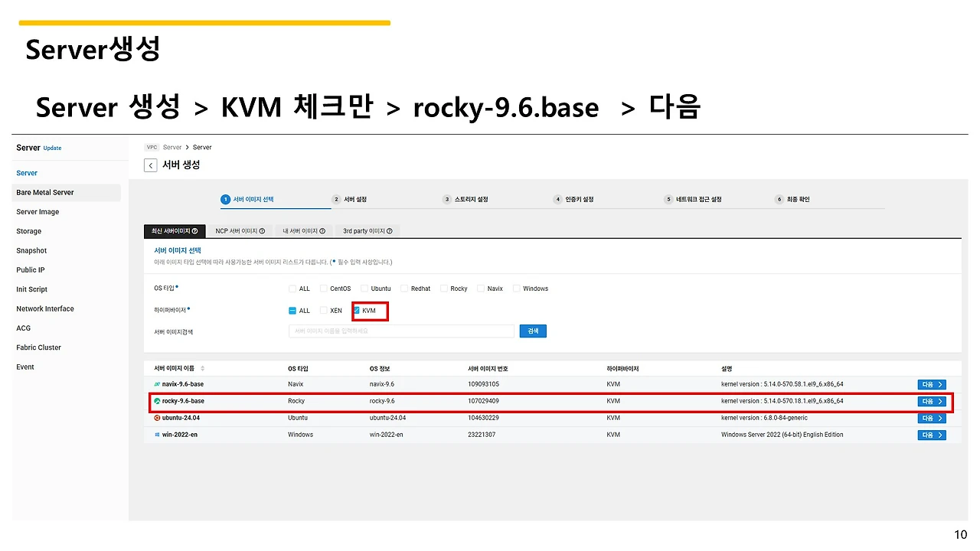The height and width of the screenshot is (551, 980).
Task: Select step 3 스토리지 설정
Action: click(x=465, y=200)
